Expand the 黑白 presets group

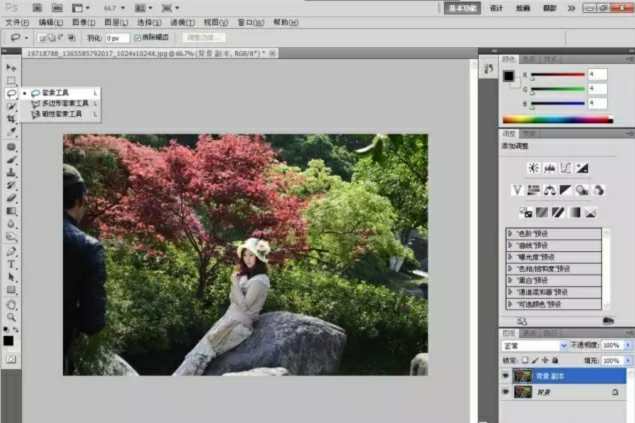click(510, 280)
